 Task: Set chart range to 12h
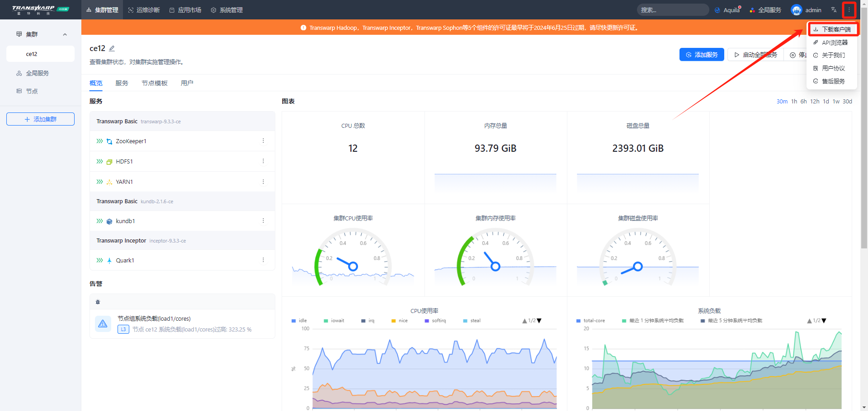[815, 102]
